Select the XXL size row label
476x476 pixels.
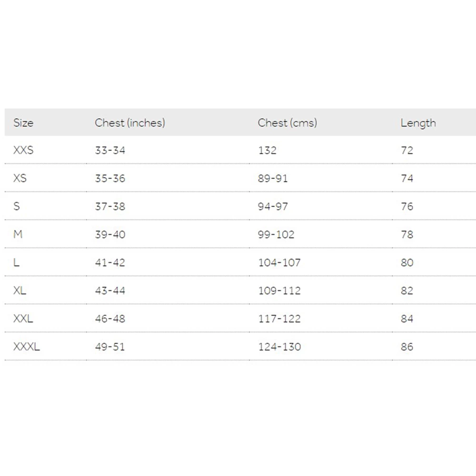click(x=23, y=319)
